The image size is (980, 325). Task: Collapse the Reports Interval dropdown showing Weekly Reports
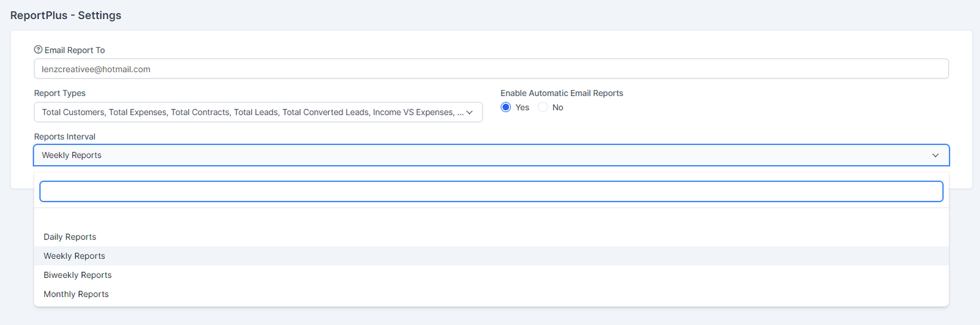[490, 155]
